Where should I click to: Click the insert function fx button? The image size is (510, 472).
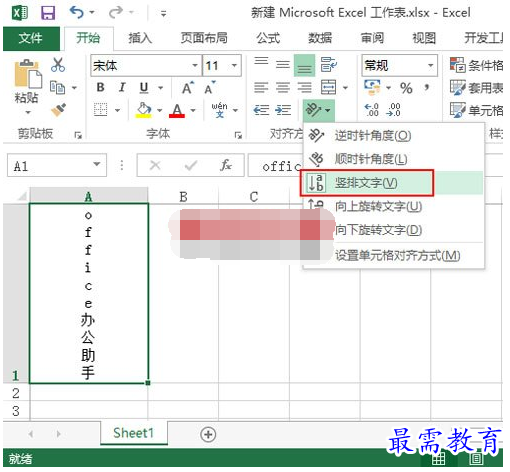click(x=226, y=165)
